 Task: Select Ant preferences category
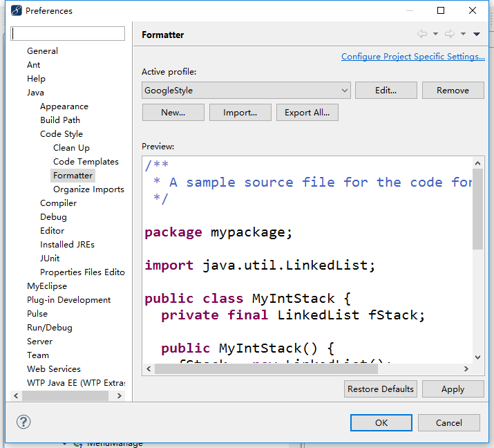pos(33,65)
